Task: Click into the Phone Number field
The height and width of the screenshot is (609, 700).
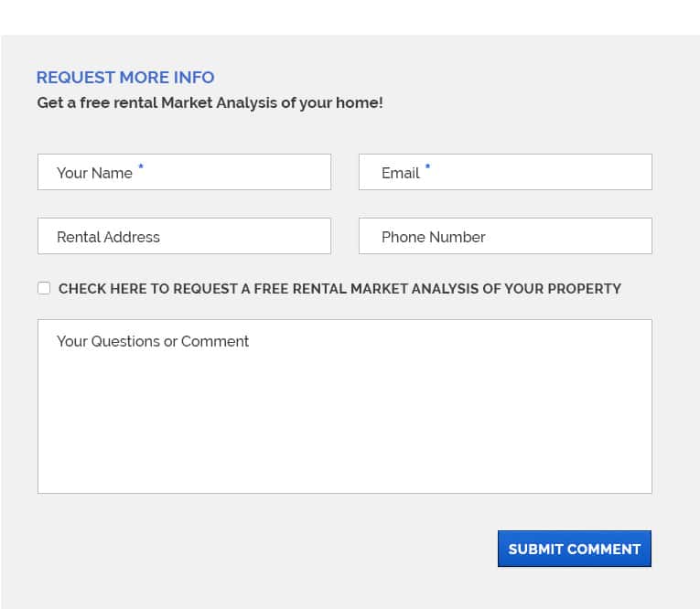Action: click(505, 236)
